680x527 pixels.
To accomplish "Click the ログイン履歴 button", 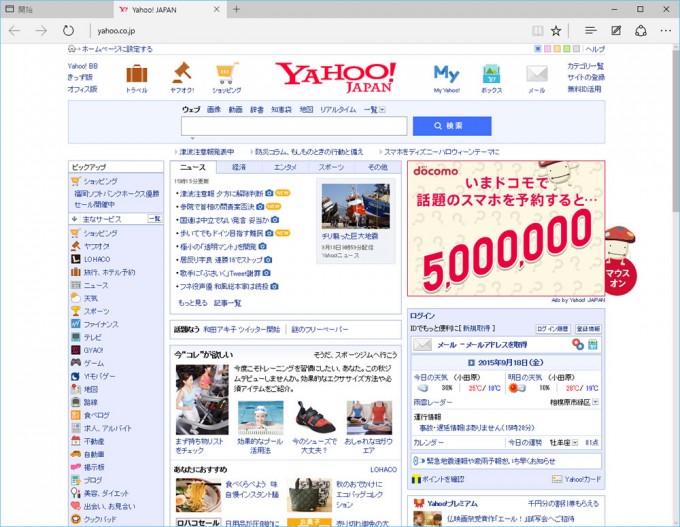I will tap(552, 329).
